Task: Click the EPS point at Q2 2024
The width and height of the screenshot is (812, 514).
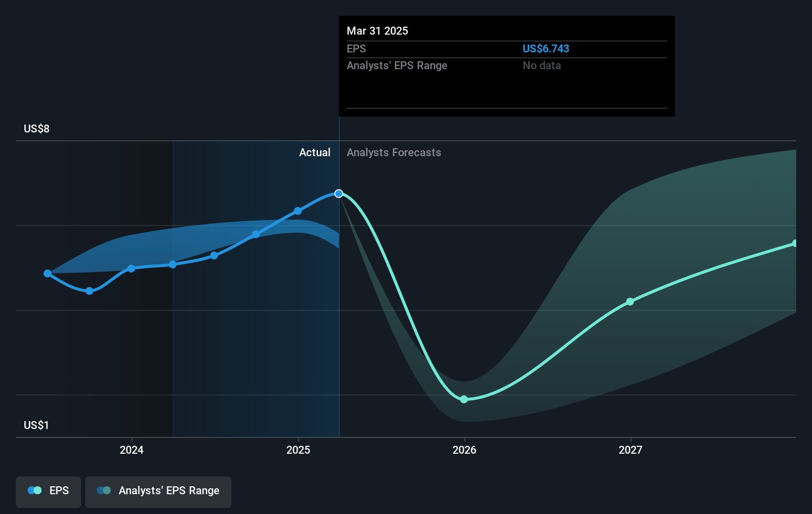Action: [x=173, y=264]
